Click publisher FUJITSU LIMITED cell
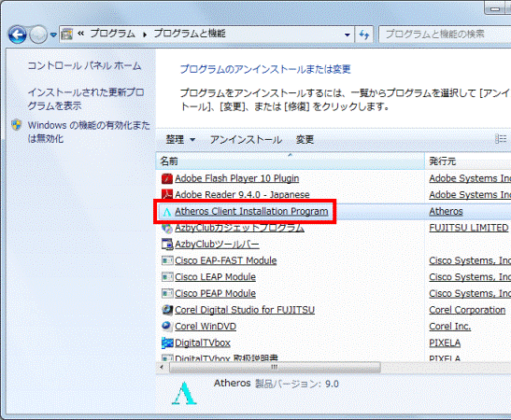511x420 pixels. pos(469,228)
